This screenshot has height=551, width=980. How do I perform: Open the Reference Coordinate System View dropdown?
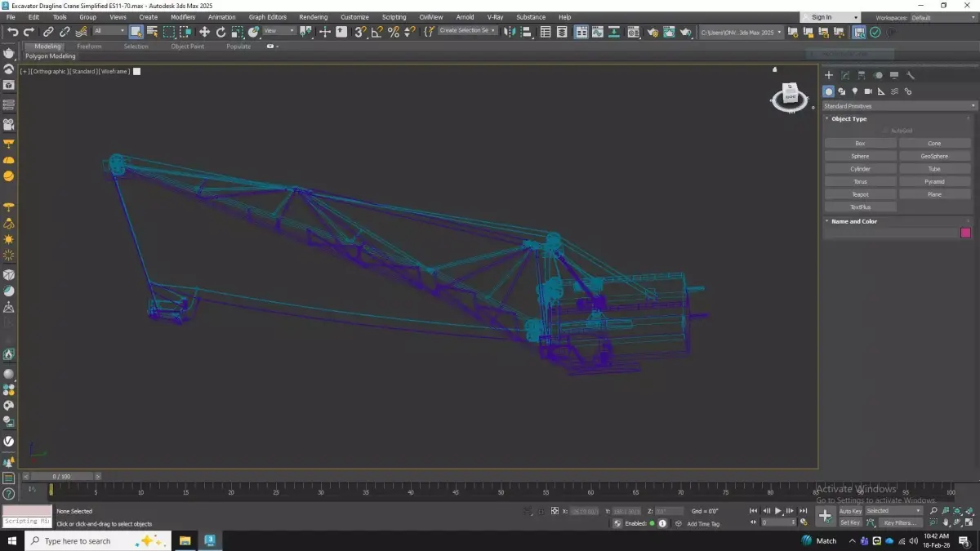[x=278, y=31]
